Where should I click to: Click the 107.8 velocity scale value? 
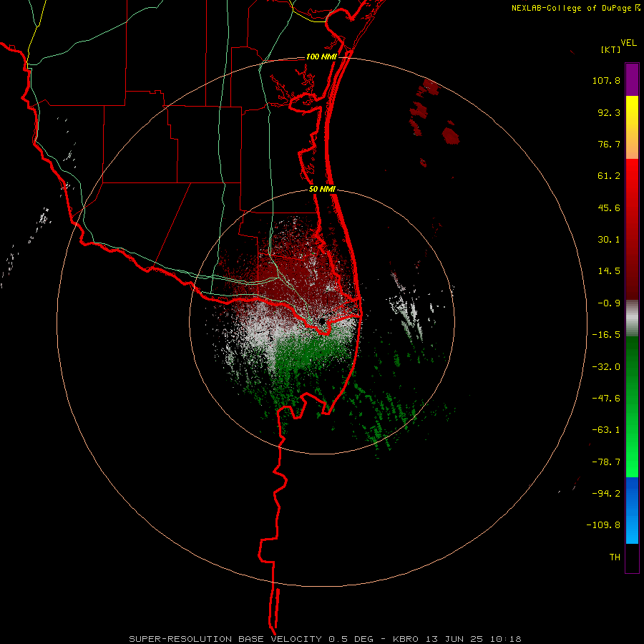(x=606, y=80)
